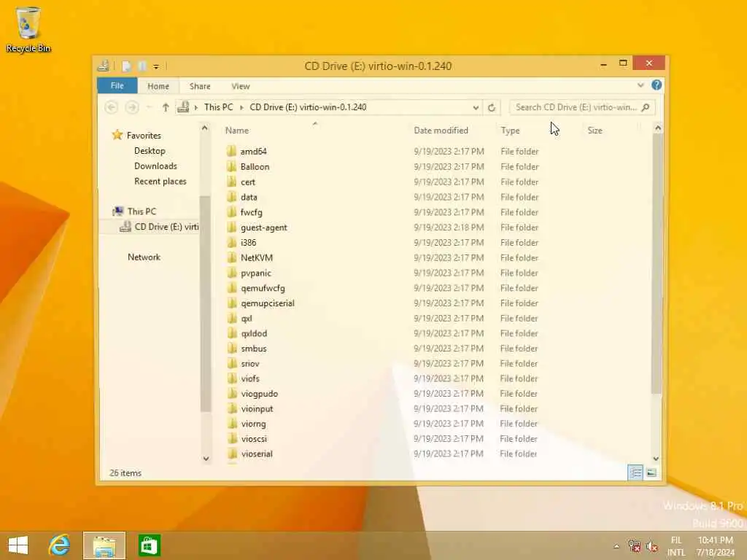Switch to the Share ribbon tab
Screen dimensions: 747x560
tap(200, 86)
